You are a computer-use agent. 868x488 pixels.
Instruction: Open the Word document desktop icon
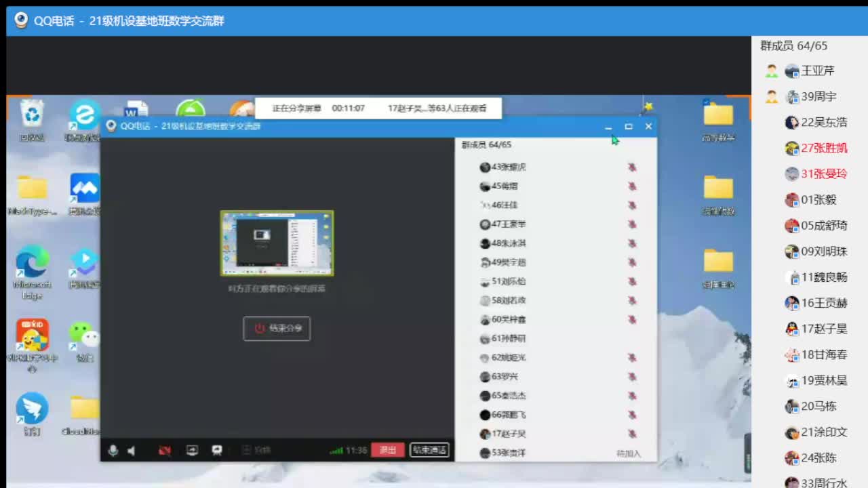coord(136,110)
